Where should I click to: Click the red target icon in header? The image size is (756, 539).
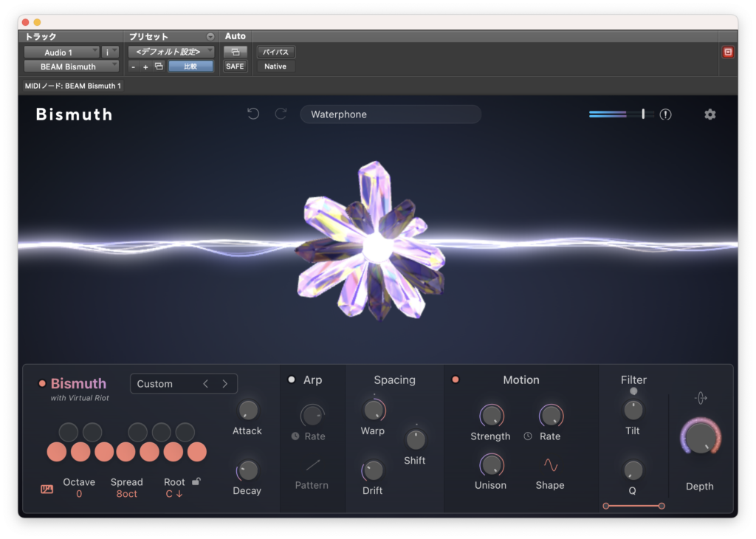pos(728,52)
